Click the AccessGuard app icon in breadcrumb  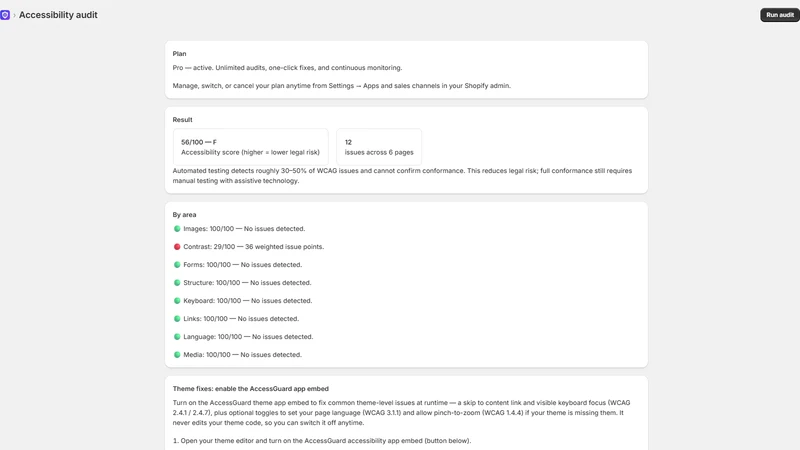click(x=5, y=15)
